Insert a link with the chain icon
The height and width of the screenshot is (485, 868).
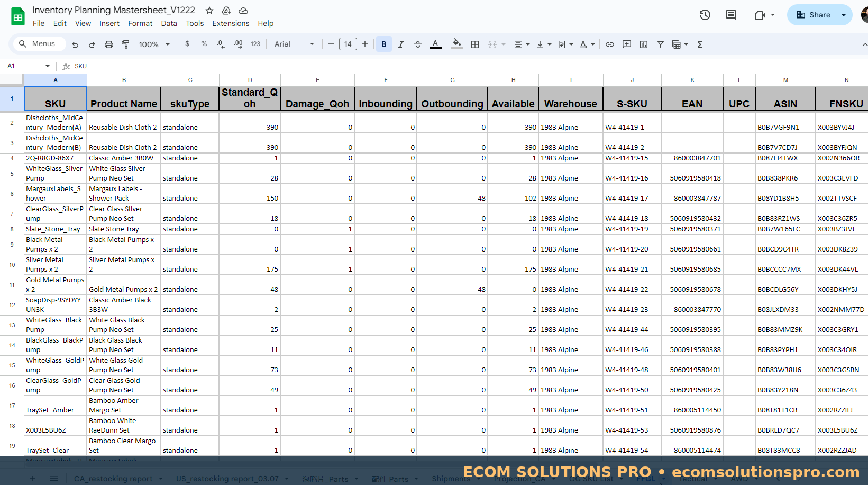[x=610, y=44]
